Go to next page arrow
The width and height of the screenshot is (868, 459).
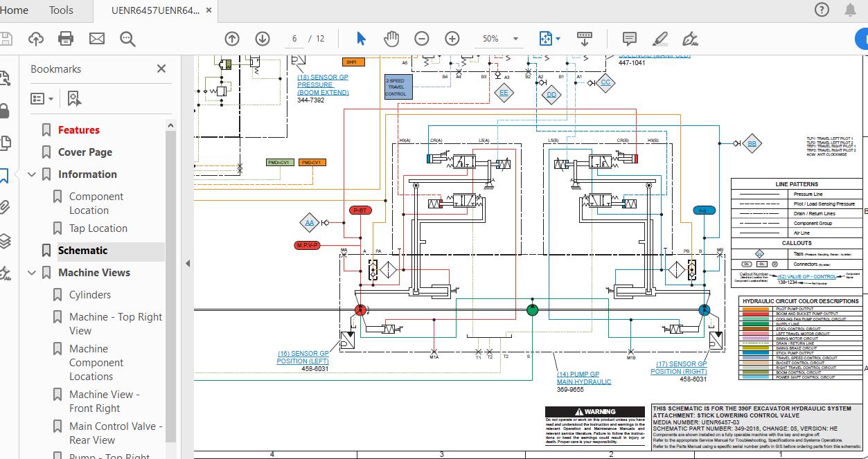262,39
